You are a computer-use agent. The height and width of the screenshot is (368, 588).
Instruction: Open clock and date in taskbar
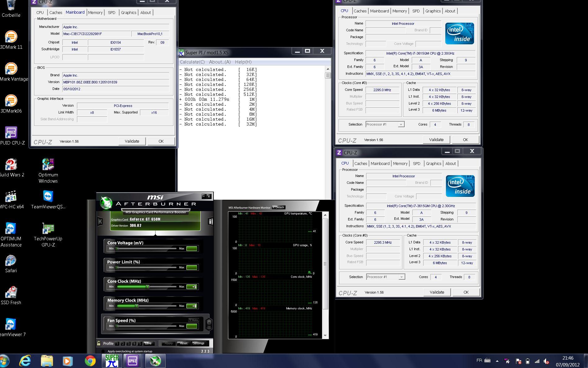568,361
